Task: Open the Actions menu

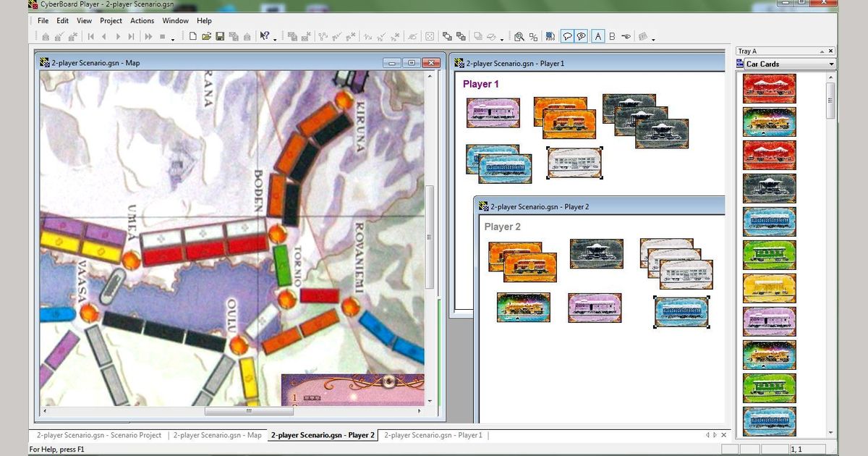Action: tap(142, 20)
